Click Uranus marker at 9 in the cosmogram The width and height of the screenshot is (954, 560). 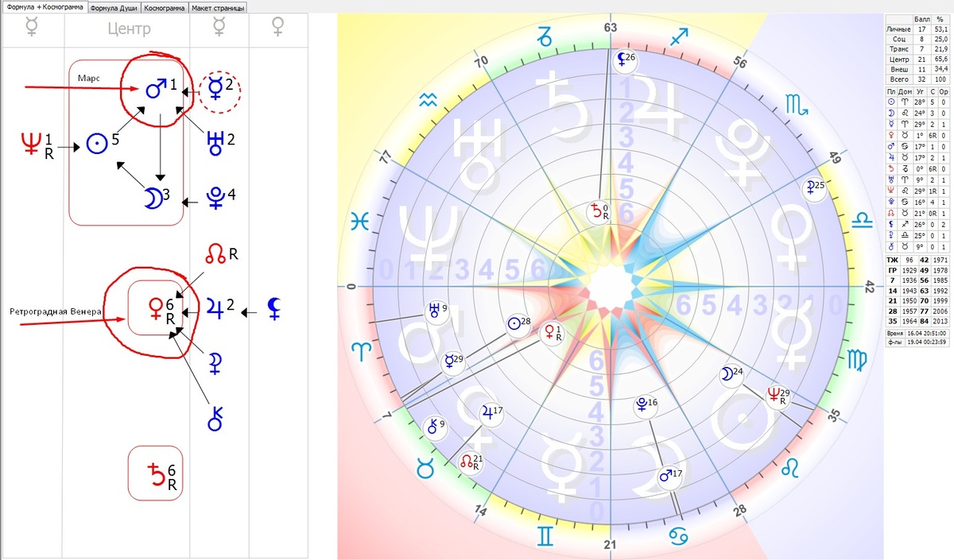(x=437, y=311)
